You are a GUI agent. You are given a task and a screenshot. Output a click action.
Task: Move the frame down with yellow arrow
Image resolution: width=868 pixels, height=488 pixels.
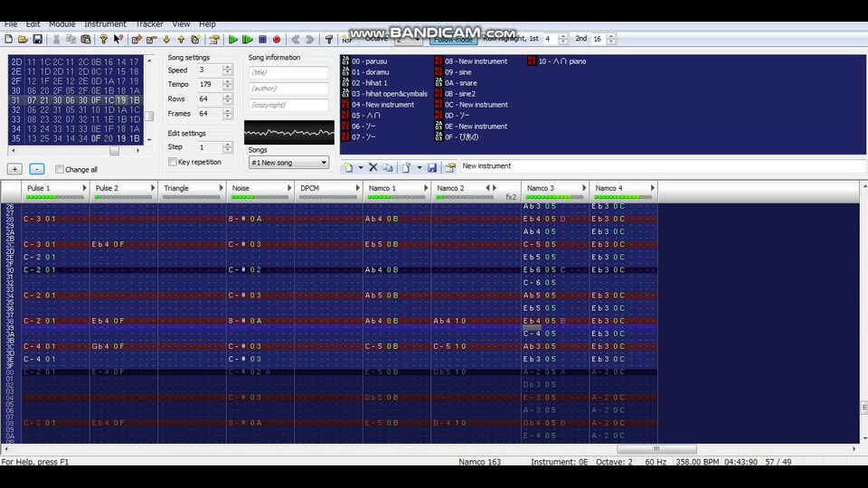[166, 39]
